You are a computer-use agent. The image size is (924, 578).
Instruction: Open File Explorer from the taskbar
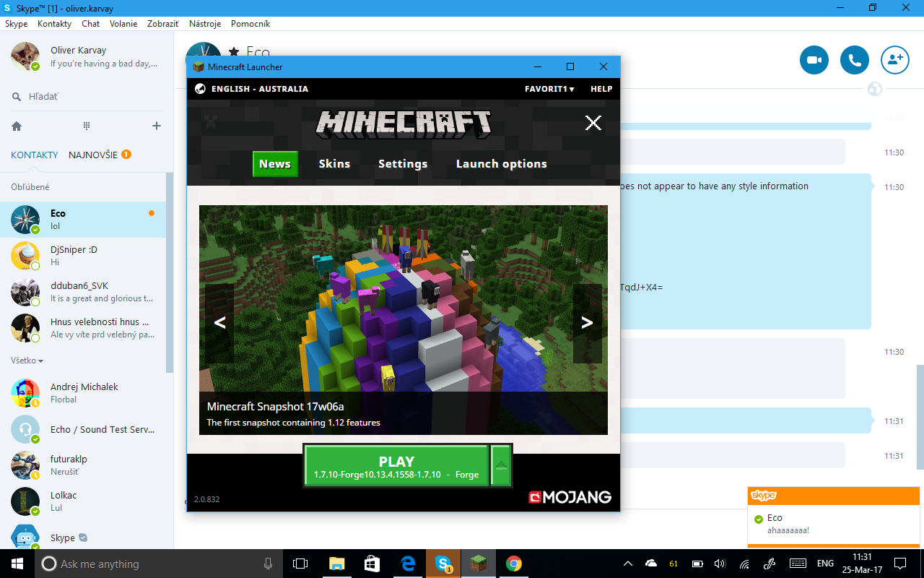tap(337, 564)
